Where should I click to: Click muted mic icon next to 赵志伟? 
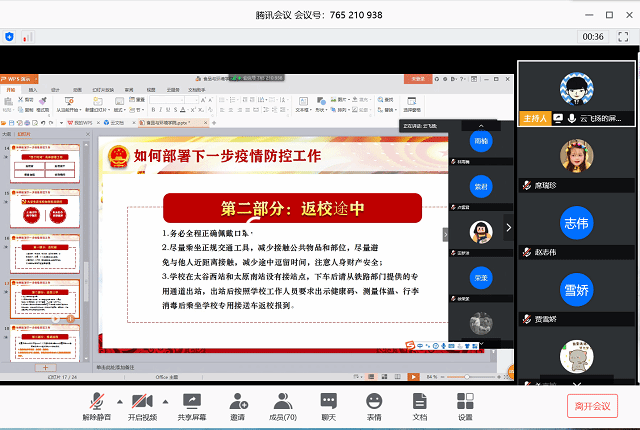tap(527, 252)
